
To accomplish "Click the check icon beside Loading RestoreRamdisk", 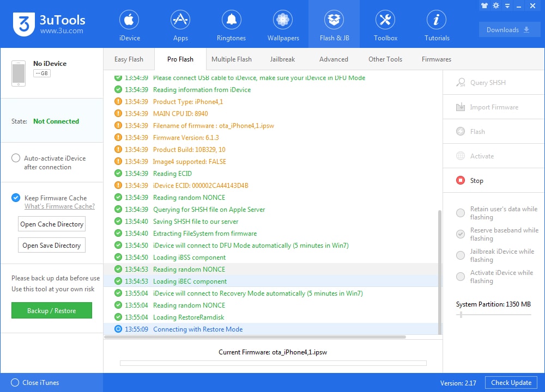I will 118,317.
